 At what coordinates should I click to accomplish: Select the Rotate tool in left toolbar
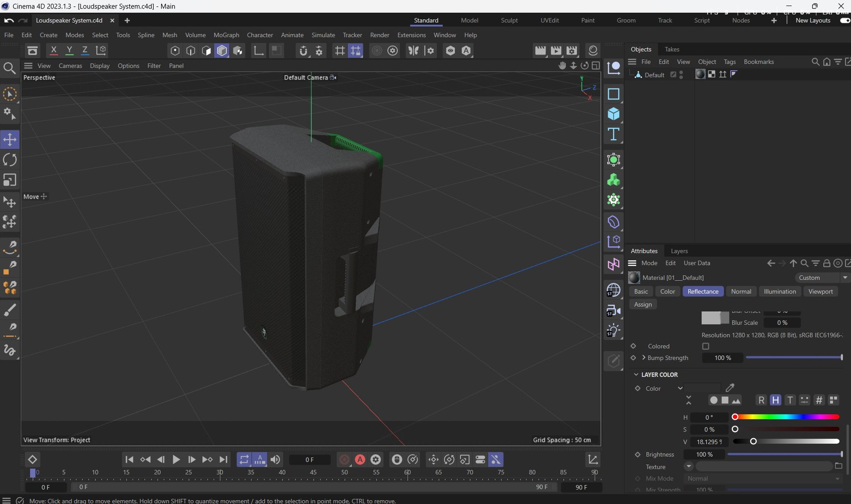(x=10, y=160)
